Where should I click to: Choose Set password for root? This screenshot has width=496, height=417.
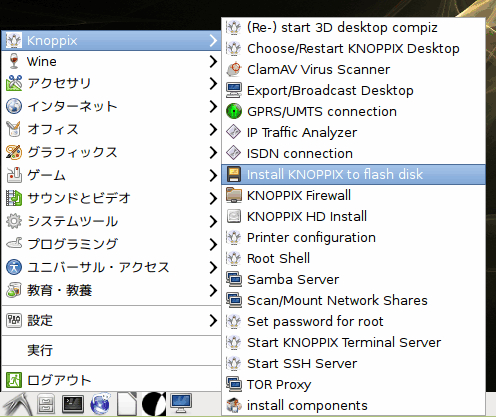coord(353,321)
